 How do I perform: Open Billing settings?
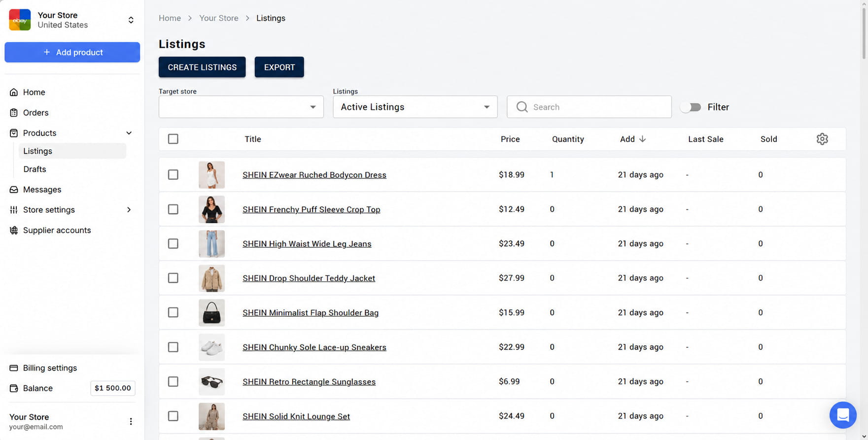click(x=50, y=368)
